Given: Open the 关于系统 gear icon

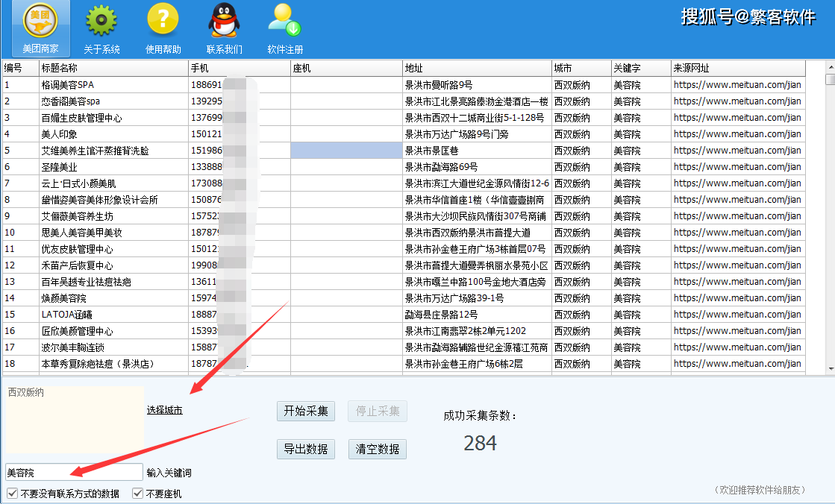Looking at the screenshot, I should [x=101, y=29].
